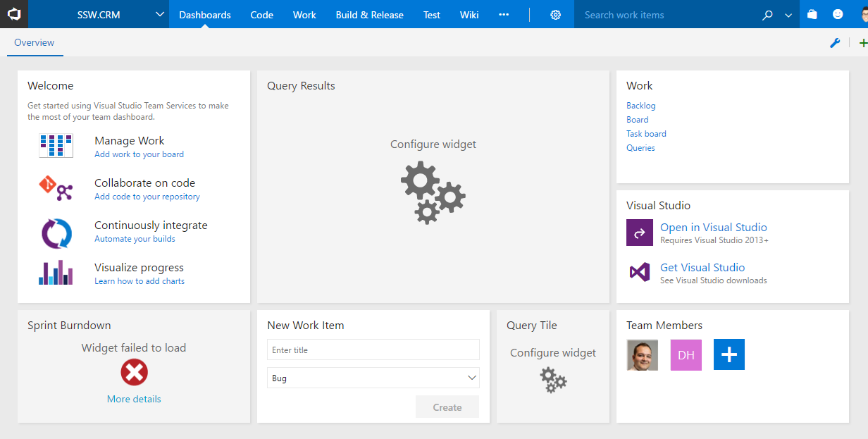This screenshot has height=439, width=868.
Task: Click the blue plus add team member button
Action: coord(728,354)
